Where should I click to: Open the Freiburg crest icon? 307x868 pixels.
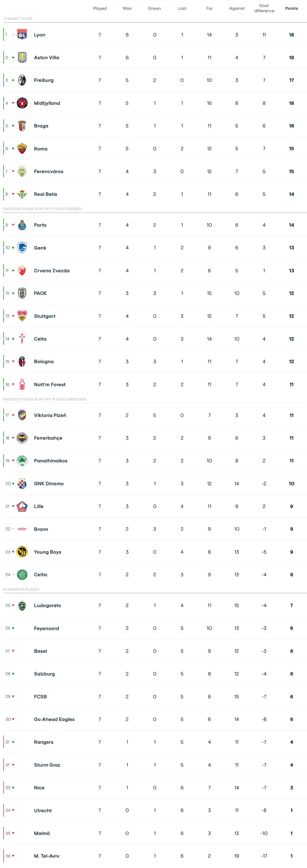tap(22, 80)
